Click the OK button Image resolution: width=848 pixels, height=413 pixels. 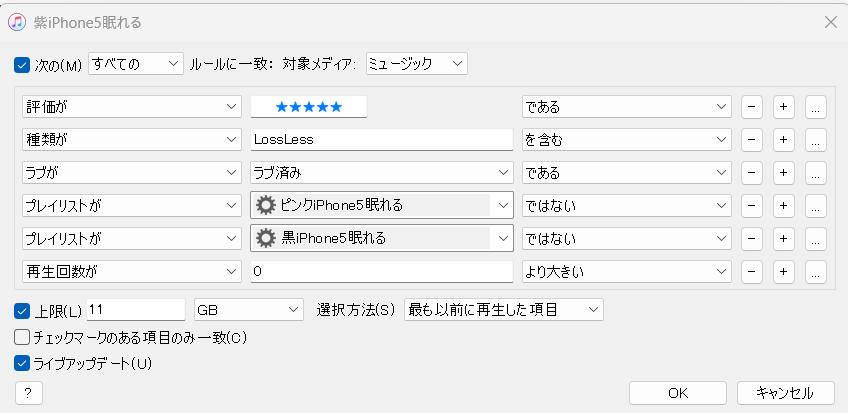click(678, 393)
